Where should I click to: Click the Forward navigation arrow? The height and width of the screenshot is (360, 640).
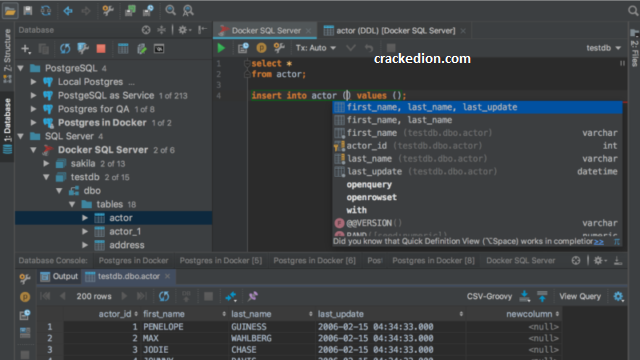point(86,11)
